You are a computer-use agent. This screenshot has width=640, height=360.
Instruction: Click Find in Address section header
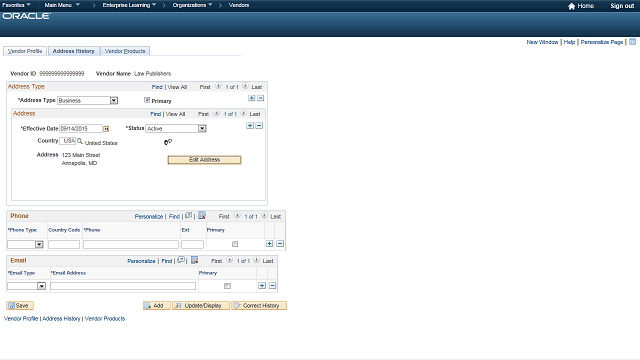point(156,114)
